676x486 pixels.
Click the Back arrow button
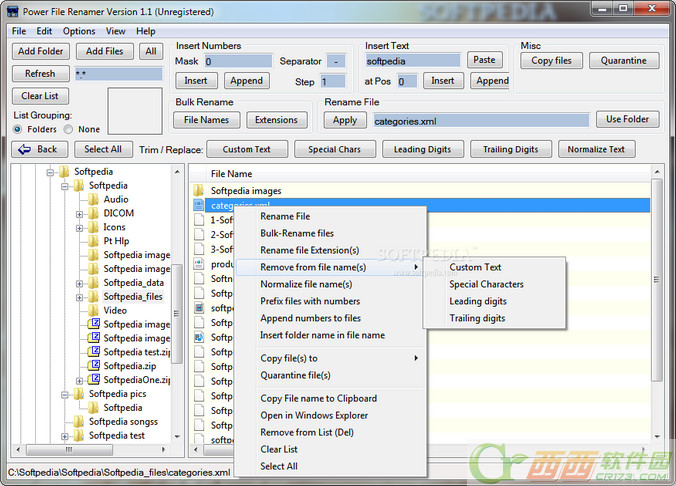pos(39,149)
